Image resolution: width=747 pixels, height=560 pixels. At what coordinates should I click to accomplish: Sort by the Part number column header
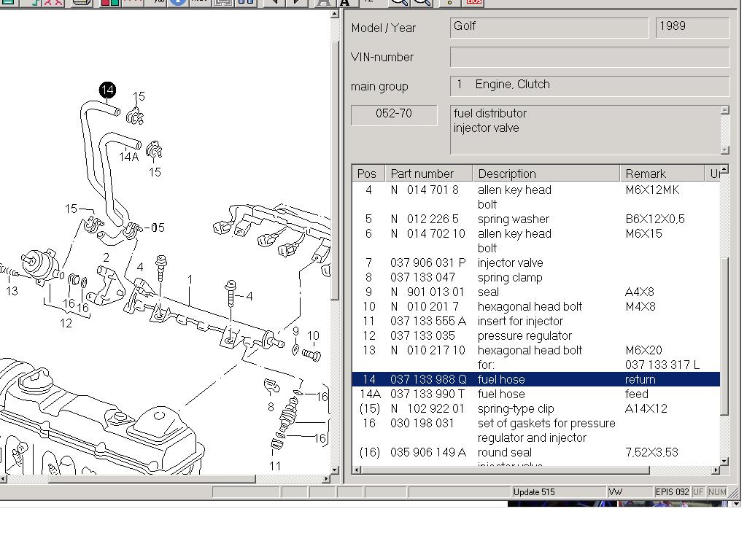click(428, 174)
